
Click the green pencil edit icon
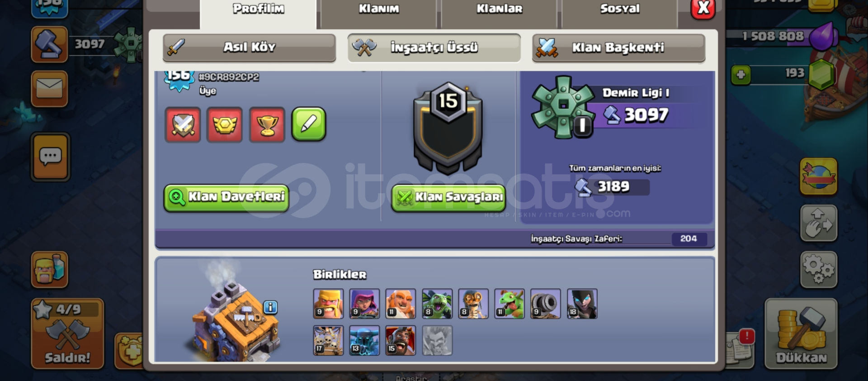tap(309, 124)
